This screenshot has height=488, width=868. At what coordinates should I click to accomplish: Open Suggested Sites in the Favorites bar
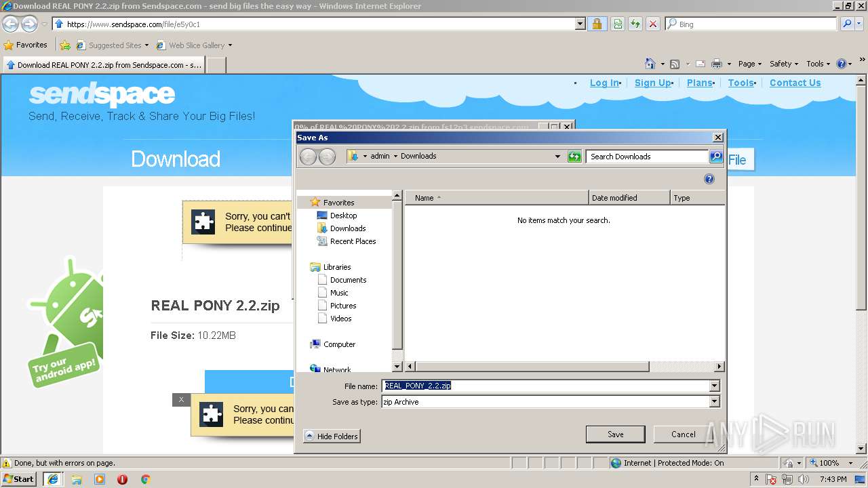click(x=112, y=45)
